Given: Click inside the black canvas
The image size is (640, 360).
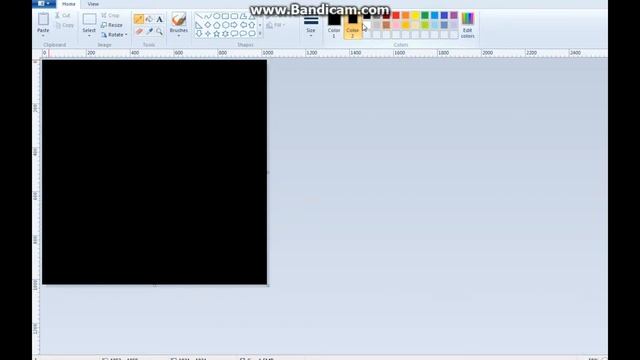Looking at the screenshot, I should pos(155,172).
